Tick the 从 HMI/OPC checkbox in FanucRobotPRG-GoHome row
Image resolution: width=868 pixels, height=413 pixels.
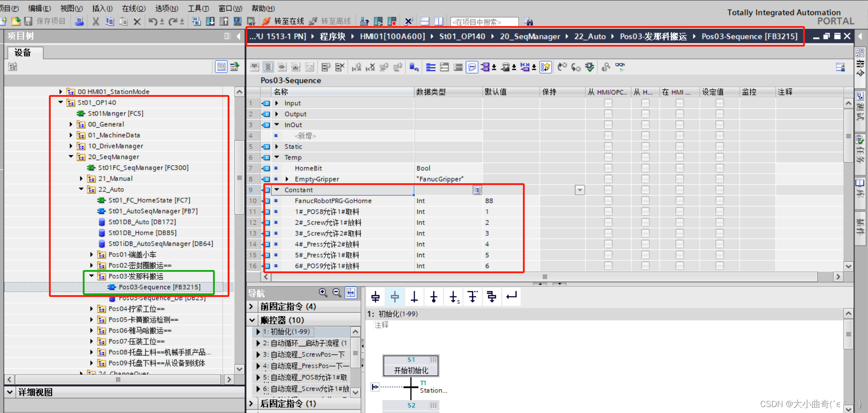point(608,201)
